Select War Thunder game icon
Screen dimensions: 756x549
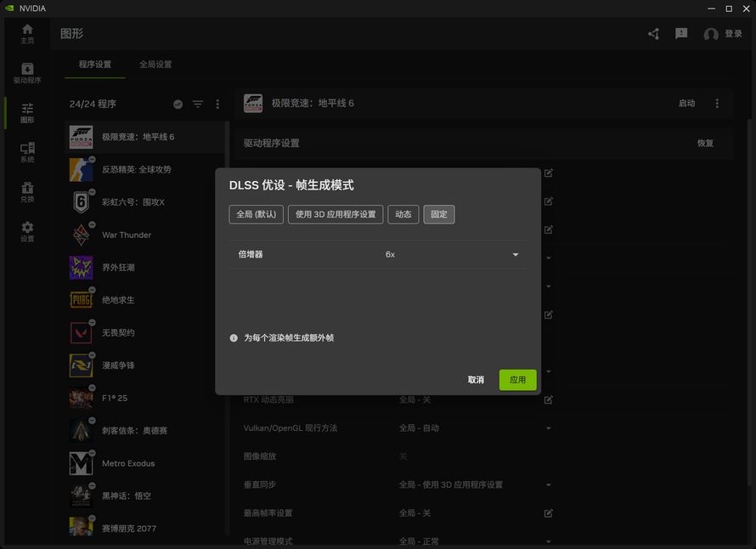[81, 235]
